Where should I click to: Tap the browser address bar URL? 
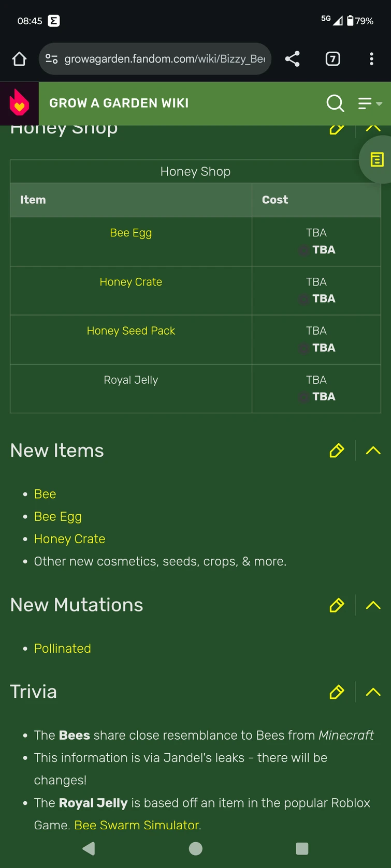[164, 59]
